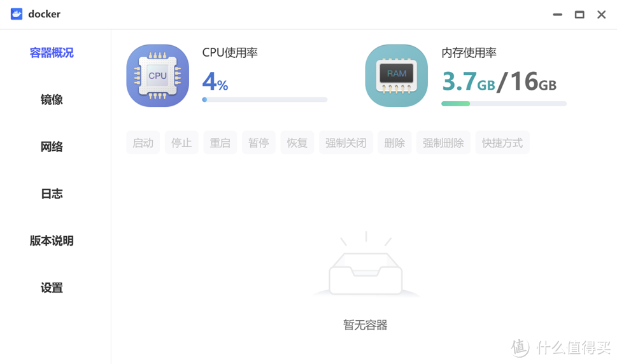Open the 日志 section
The image size is (617, 364).
[x=52, y=194]
